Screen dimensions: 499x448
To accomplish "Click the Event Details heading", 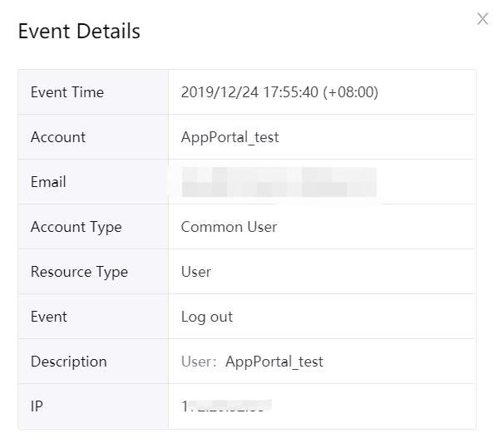I will 79,32.
